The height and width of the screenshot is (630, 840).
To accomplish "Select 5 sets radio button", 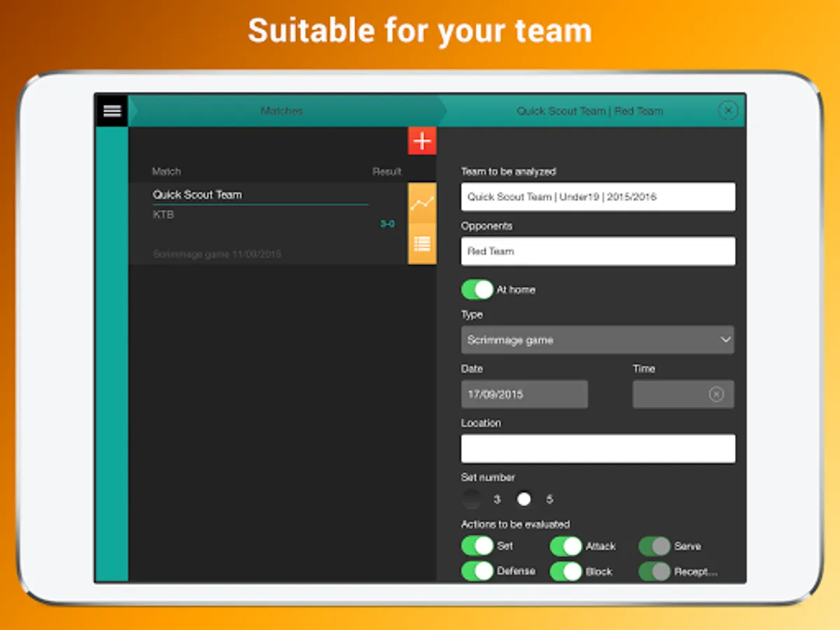I will (x=524, y=499).
